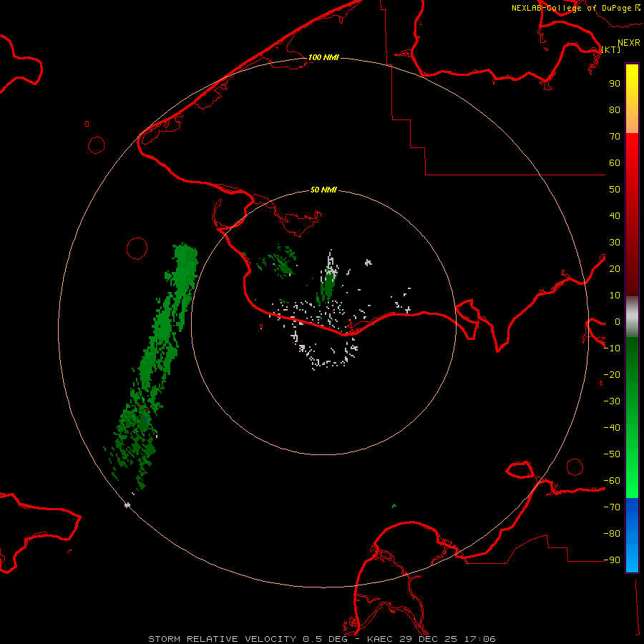Click the [KT] units label
This screenshot has width=644, height=644.
pyautogui.click(x=611, y=49)
